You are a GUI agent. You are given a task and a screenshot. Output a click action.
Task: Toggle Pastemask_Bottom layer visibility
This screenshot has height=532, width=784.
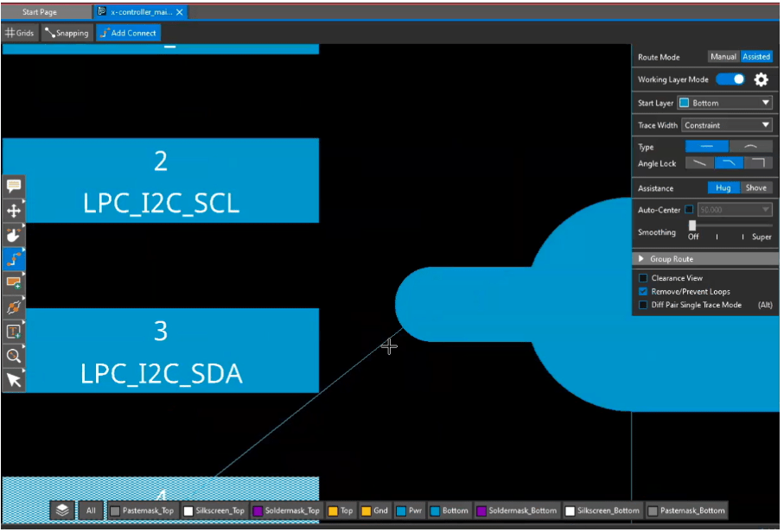click(x=686, y=510)
